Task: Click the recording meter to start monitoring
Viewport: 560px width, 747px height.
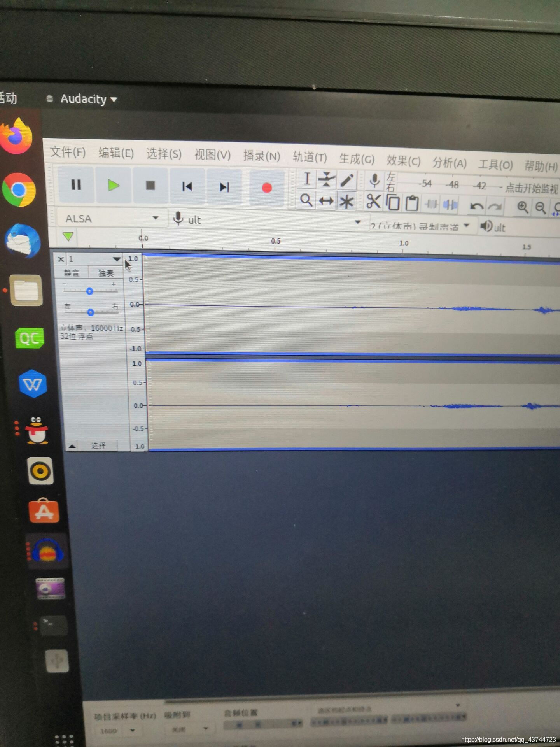Action: pyautogui.click(x=531, y=189)
